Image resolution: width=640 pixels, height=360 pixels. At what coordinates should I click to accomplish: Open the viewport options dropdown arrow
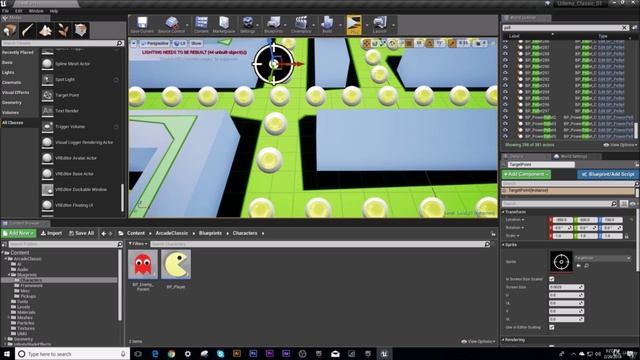point(134,43)
